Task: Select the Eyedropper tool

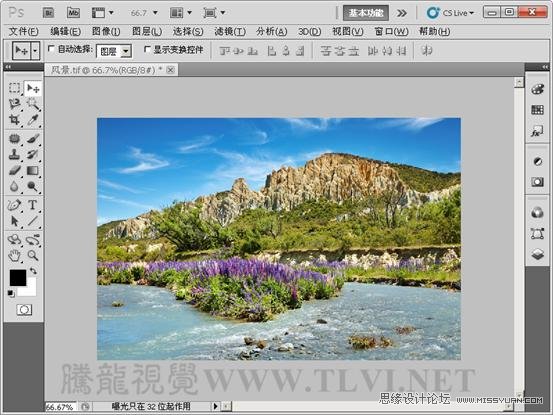Action: pos(32,120)
